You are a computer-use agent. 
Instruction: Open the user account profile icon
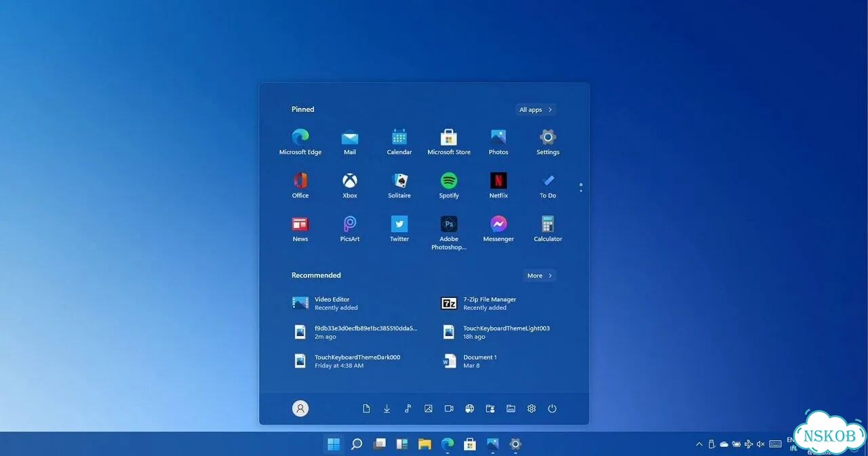300,408
